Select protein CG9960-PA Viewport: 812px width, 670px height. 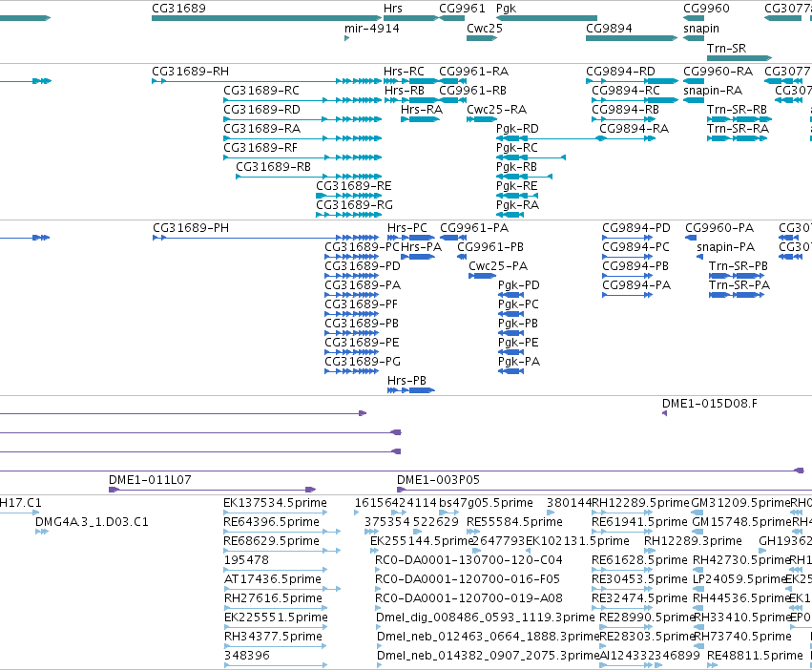tap(691, 239)
